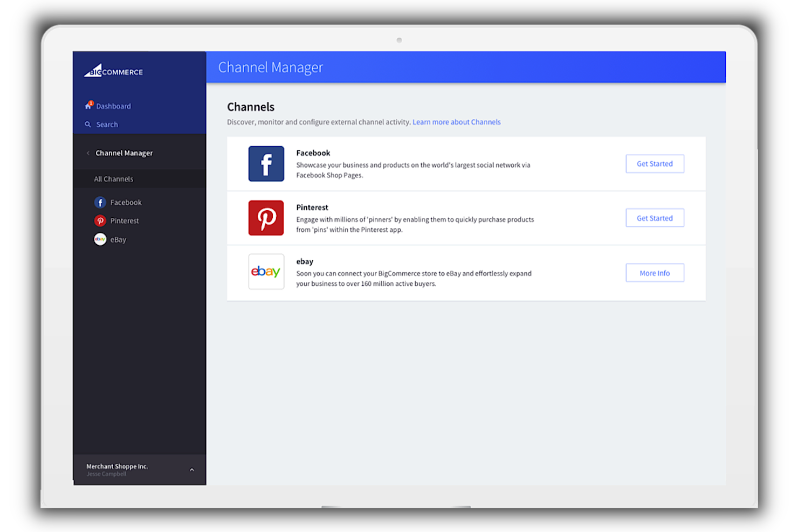Click the BigCommerce logo
The height and width of the screenshot is (532, 798).
click(113, 71)
